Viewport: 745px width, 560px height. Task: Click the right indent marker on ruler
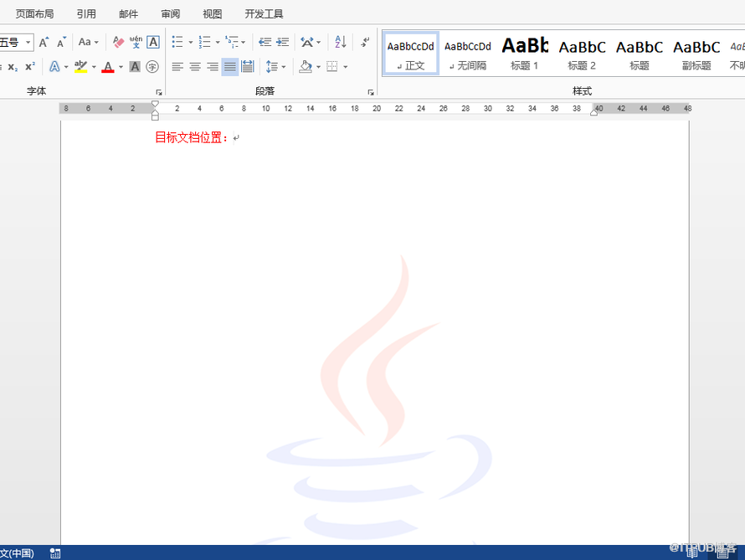pyautogui.click(x=594, y=112)
